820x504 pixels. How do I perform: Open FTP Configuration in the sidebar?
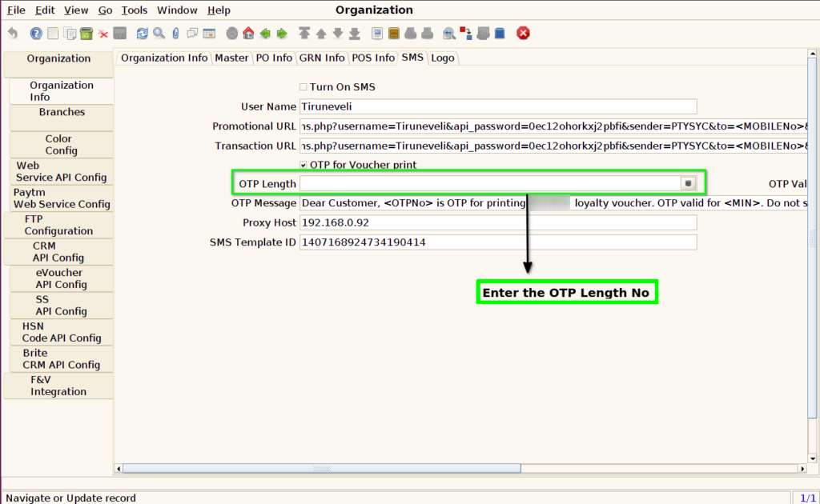coord(58,225)
